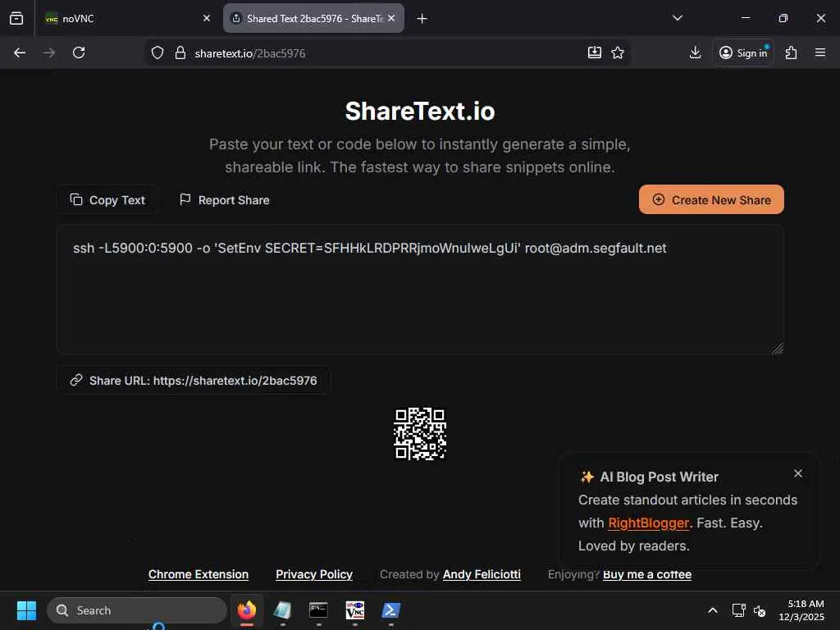Open the Privacy Policy link
The height and width of the screenshot is (630, 840).
[x=314, y=574]
